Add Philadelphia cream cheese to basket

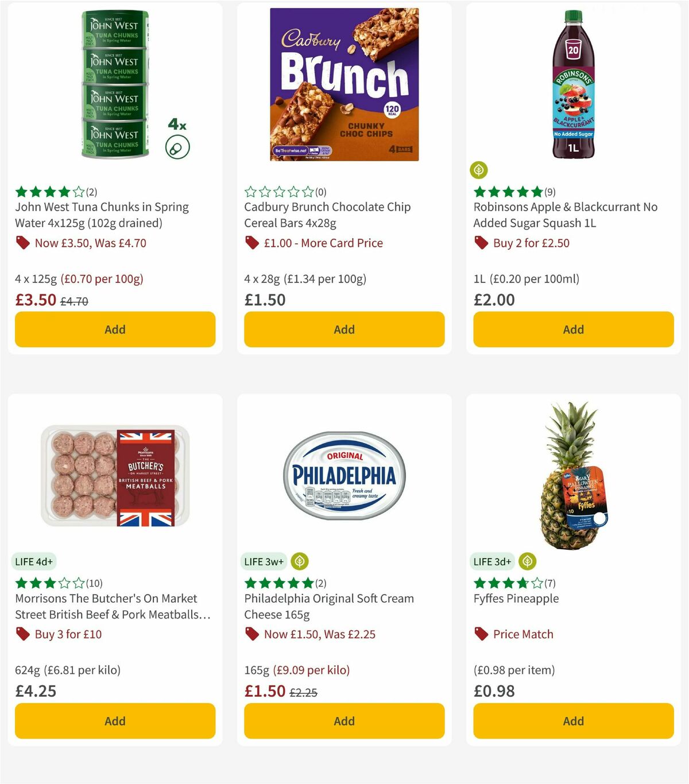coord(344,721)
